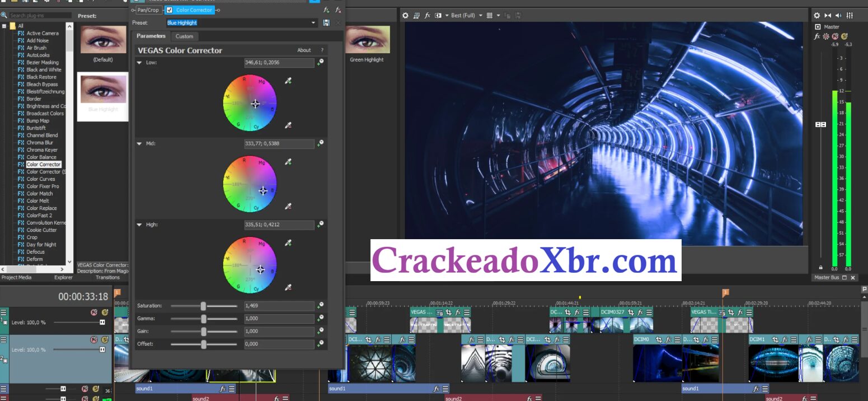The image size is (868, 401).
Task: Click the Low color wheel
Action: coord(250,104)
